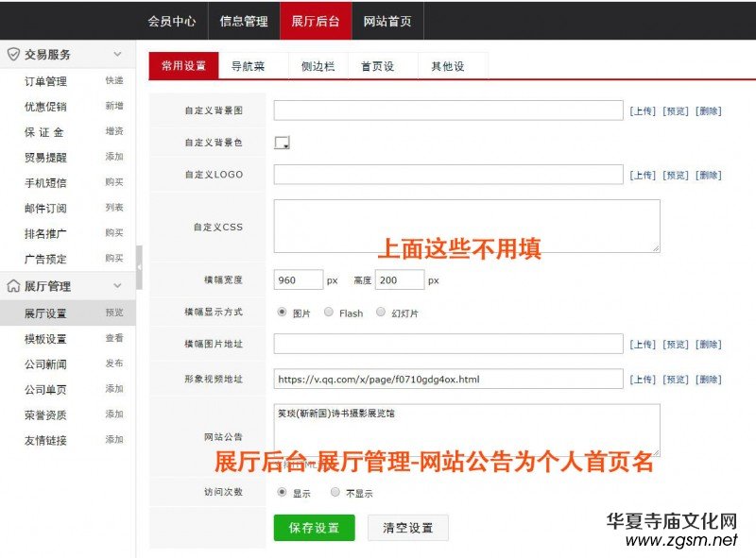Switch to the 导航菜 settings tab
Image resolution: width=756 pixels, height=558 pixels.
coord(248,66)
